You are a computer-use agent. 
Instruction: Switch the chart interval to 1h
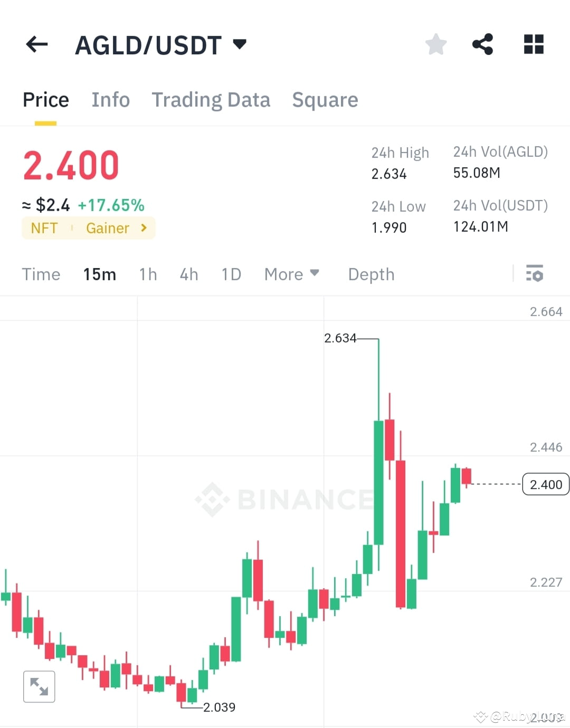point(148,274)
